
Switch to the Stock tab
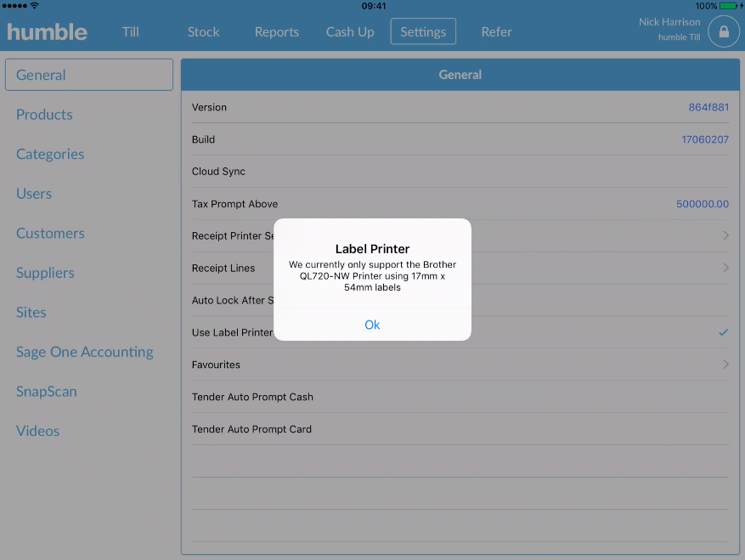pyautogui.click(x=203, y=31)
